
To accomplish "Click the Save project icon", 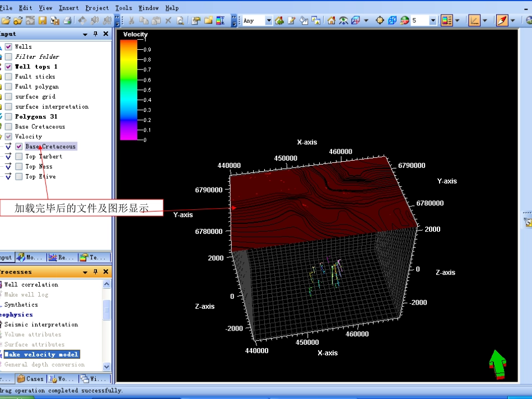I will tap(43, 21).
